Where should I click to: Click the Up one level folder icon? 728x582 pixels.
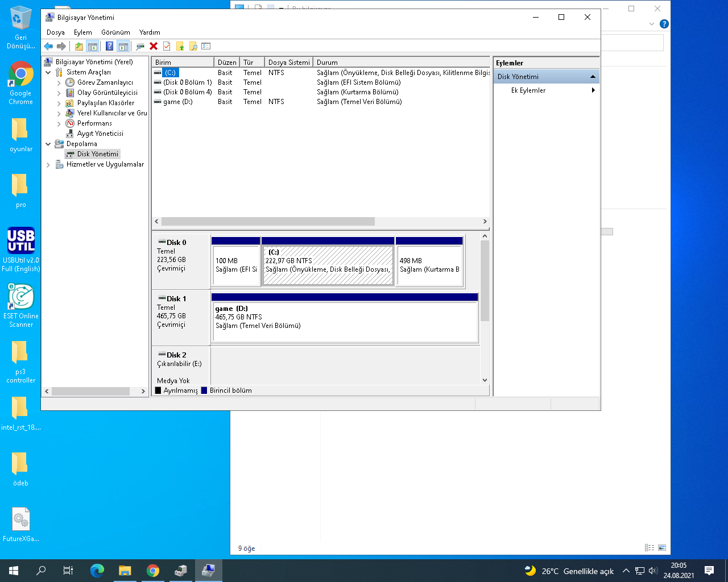tap(79, 46)
